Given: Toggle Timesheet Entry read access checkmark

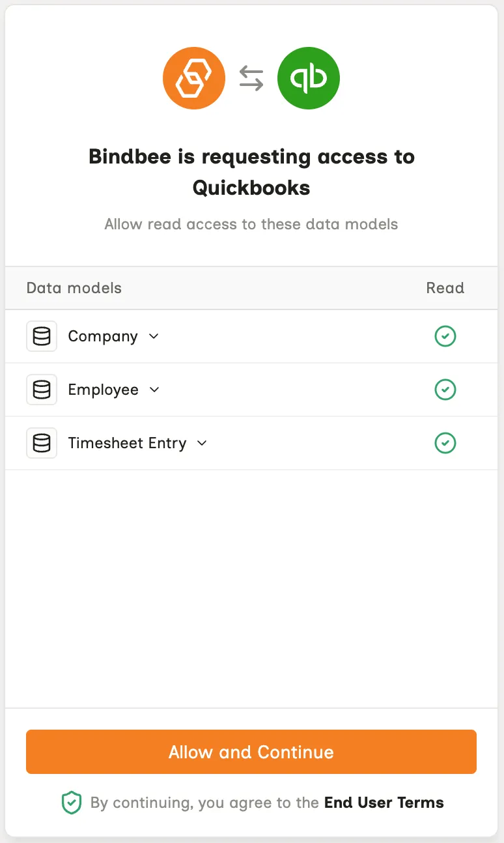Looking at the screenshot, I should tap(445, 443).
